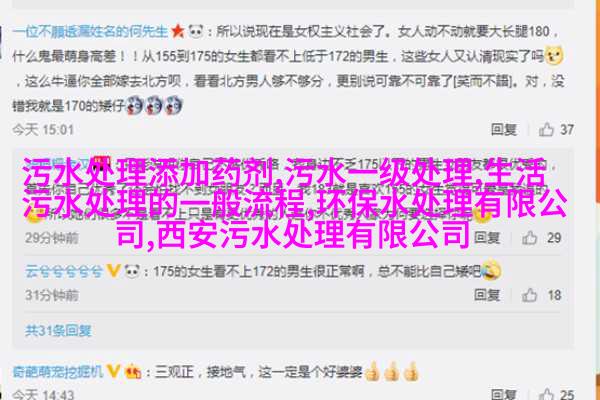Click 回复 next to the 29 likes
600x400 pixels.
pyautogui.click(x=487, y=238)
